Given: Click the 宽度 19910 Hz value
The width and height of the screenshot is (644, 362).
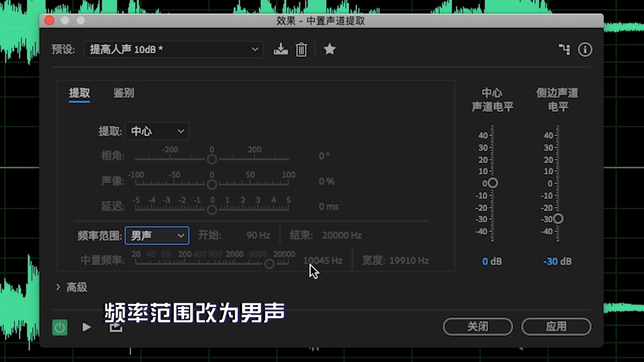Looking at the screenshot, I should click(x=409, y=260).
